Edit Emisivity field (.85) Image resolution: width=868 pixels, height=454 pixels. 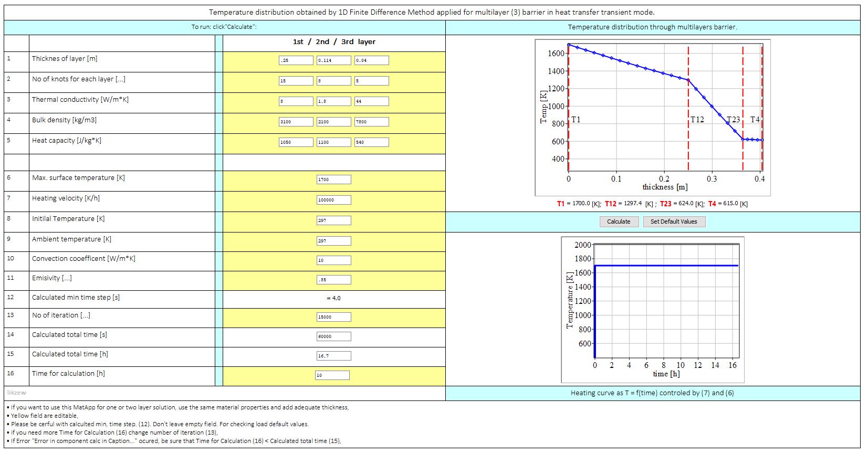(x=334, y=280)
